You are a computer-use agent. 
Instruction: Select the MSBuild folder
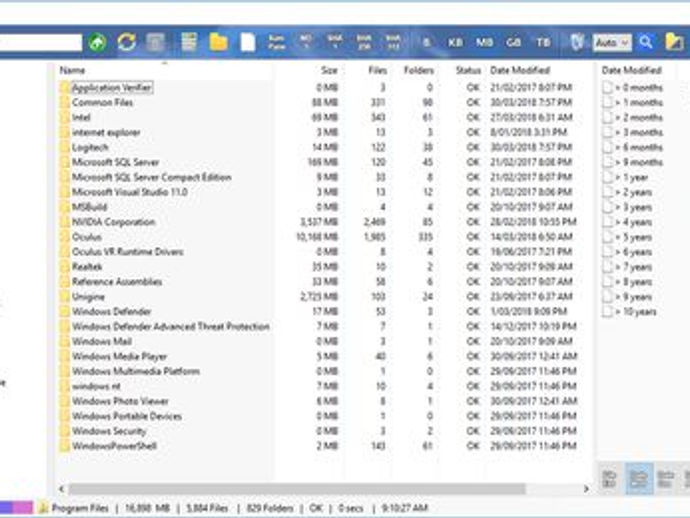89,207
